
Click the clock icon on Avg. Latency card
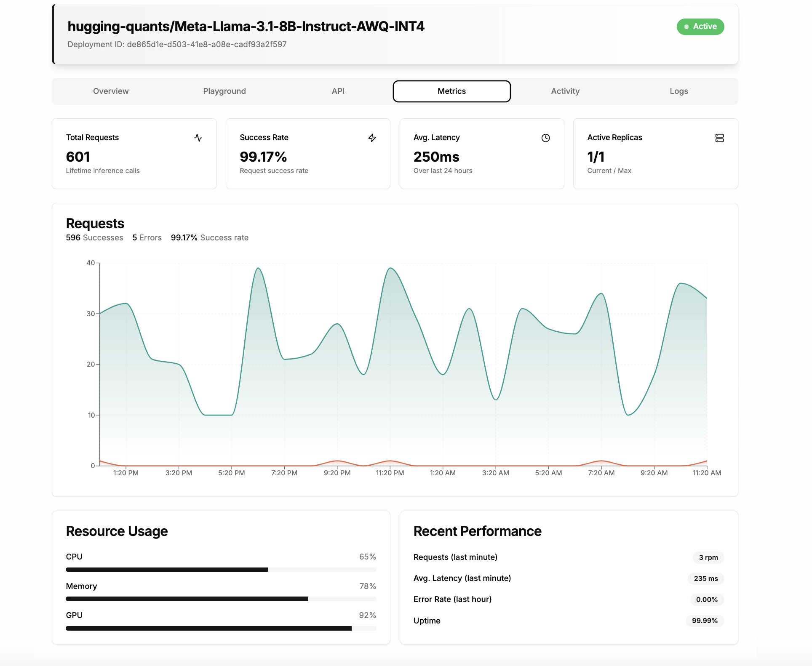[x=546, y=138]
